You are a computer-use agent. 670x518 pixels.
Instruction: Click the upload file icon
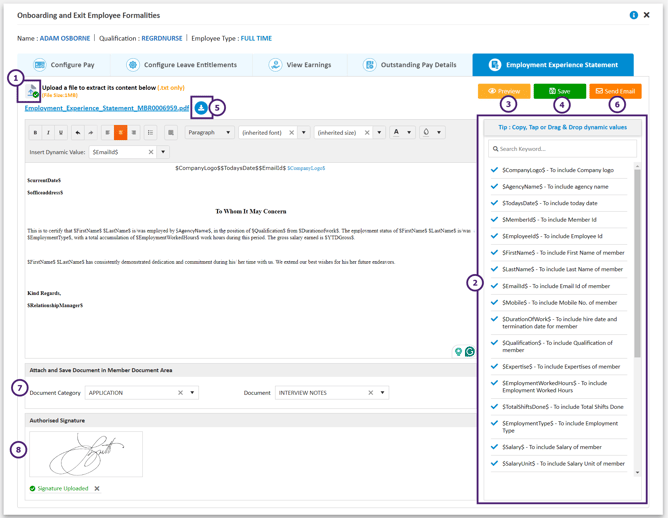32,91
